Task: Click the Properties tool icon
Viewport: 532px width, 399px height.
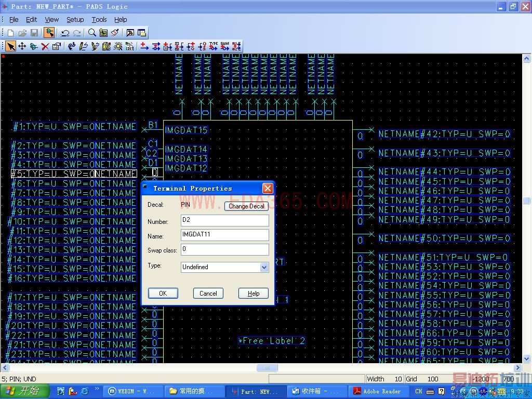Action: click(56, 46)
